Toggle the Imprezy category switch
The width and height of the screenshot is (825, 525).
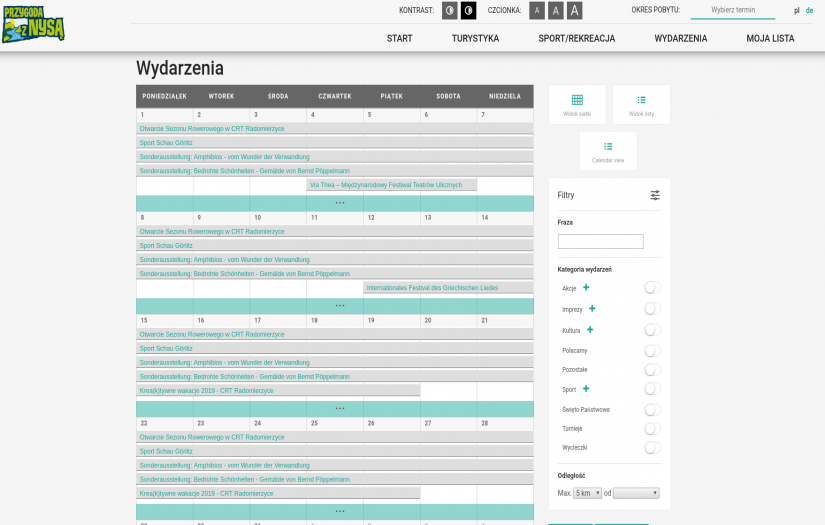click(x=652, y=309)
